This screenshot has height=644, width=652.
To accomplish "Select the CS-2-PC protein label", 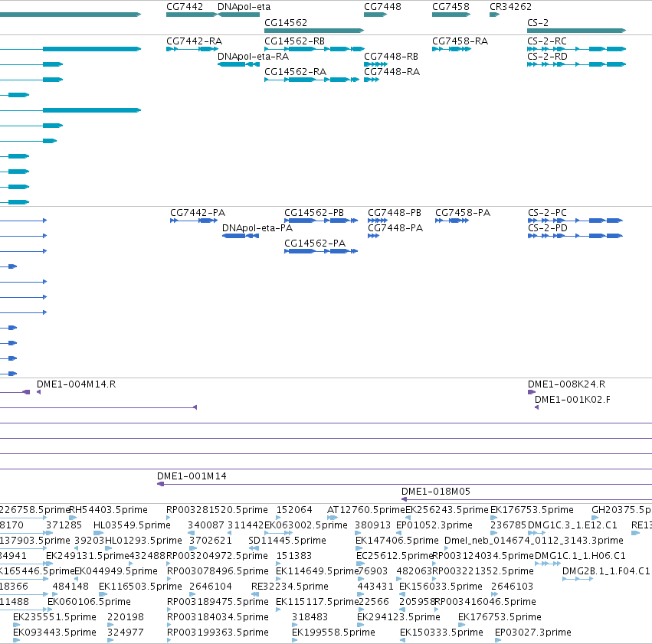I will [547, 213].
